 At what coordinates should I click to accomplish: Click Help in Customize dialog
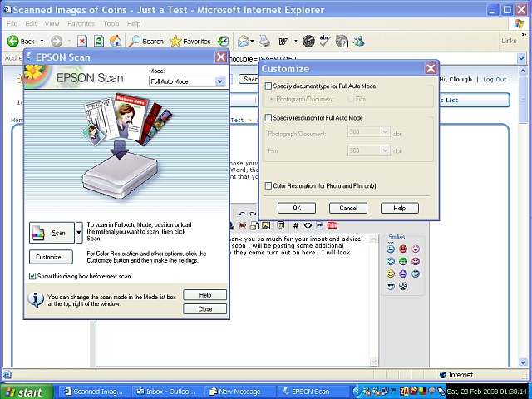coord(400,208)
